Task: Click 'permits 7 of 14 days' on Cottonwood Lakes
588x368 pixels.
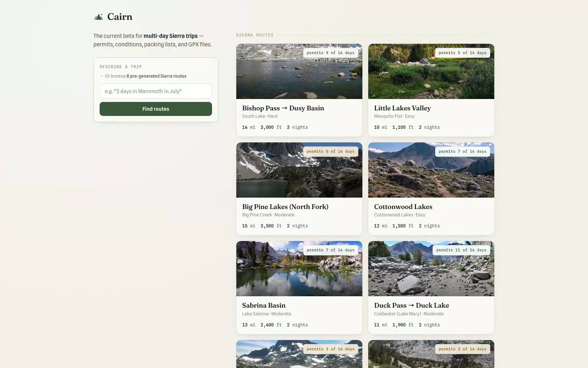Action: [462, 152]
